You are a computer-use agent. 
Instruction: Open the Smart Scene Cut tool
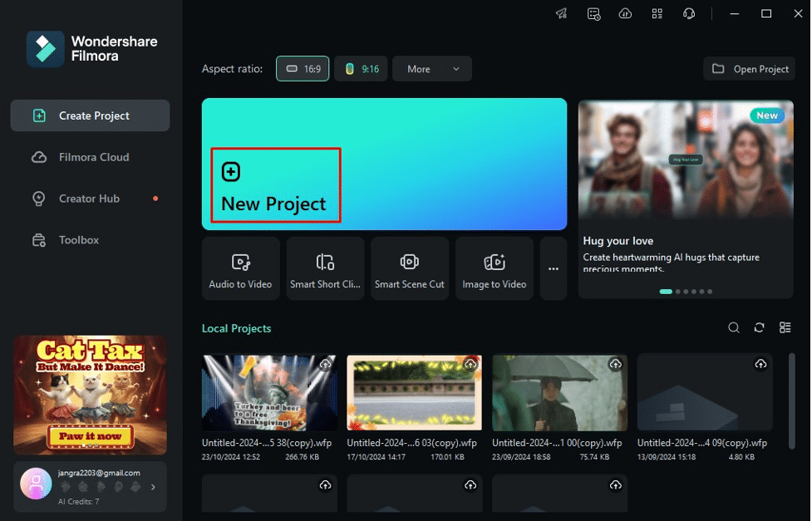410,268
